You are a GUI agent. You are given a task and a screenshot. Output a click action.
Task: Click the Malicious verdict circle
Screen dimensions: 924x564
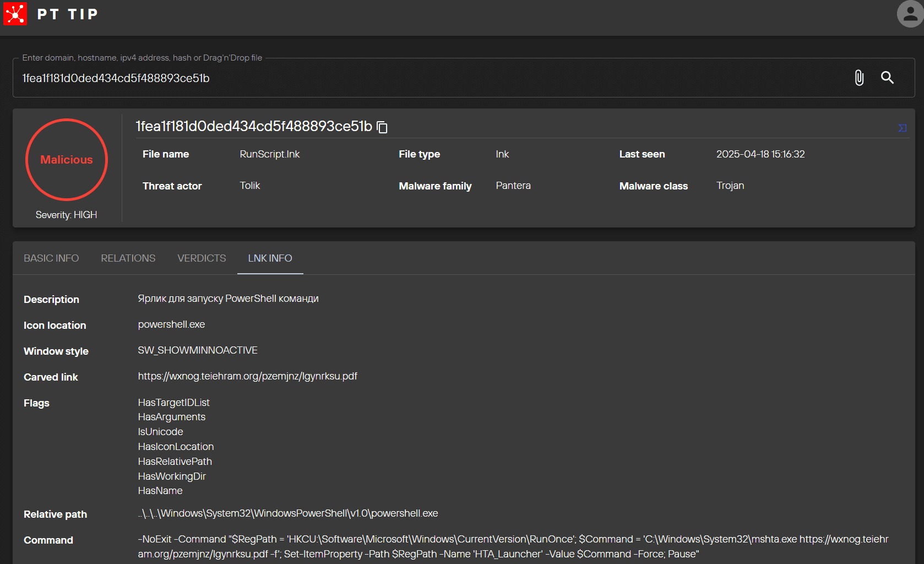pos(67,160)
